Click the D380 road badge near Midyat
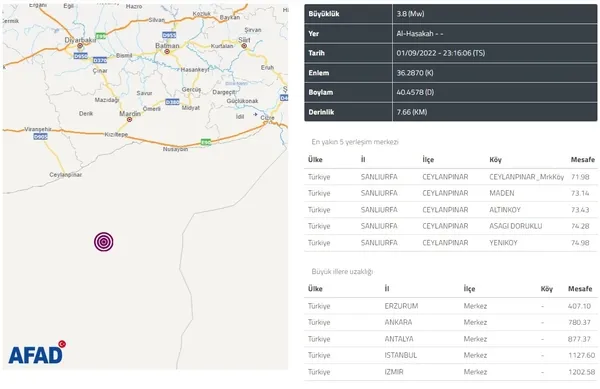 pos(172,102)
